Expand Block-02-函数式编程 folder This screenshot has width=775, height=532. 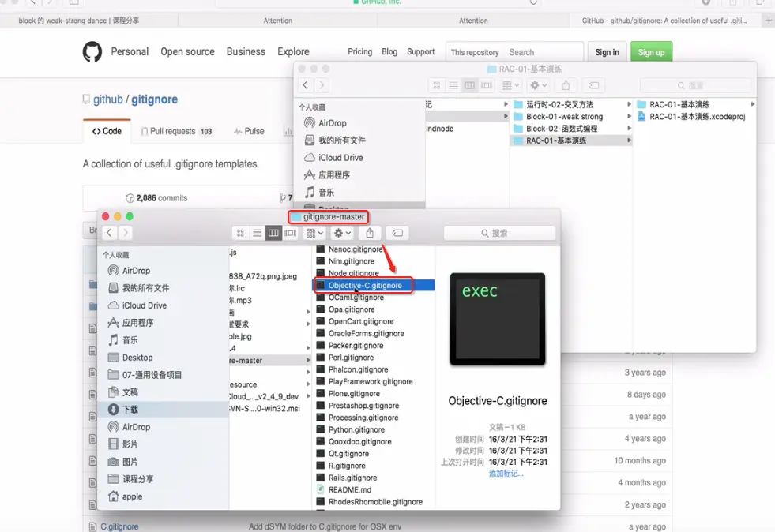(x=629, y=129)
